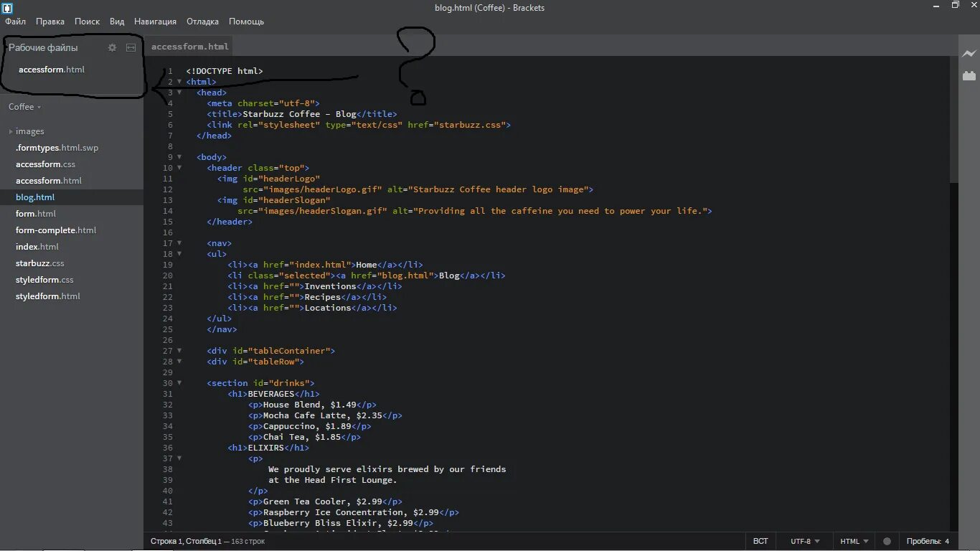Open the Поиск menu

click(x=87, y=22)
